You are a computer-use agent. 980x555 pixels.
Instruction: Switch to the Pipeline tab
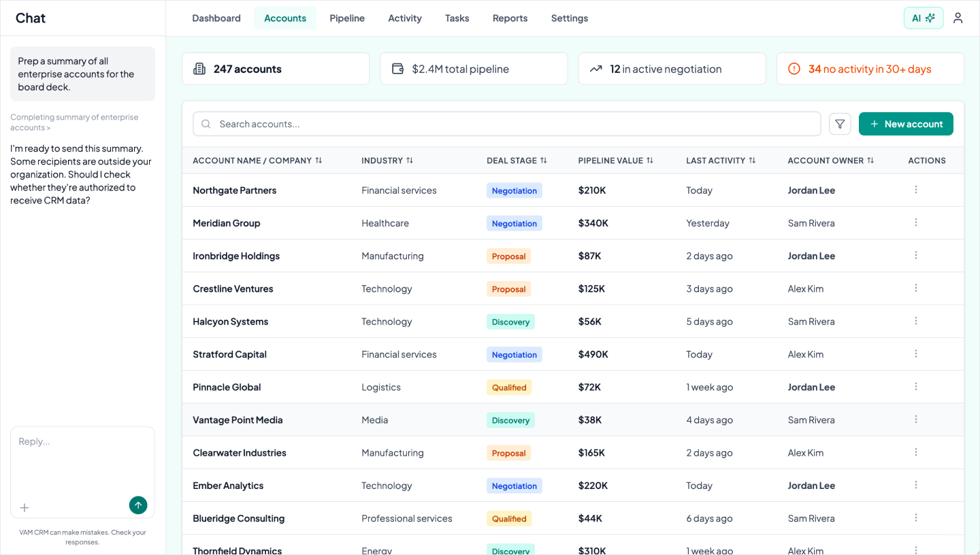tap(347, 18)
